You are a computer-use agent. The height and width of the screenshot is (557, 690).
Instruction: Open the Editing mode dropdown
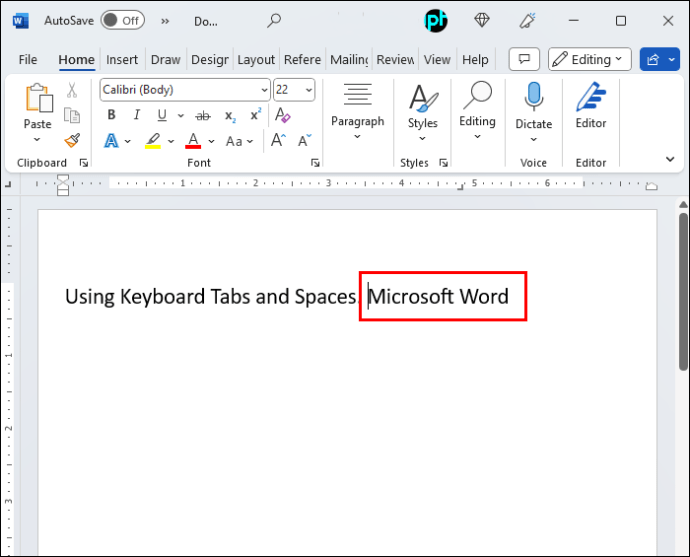coord(590,59)
